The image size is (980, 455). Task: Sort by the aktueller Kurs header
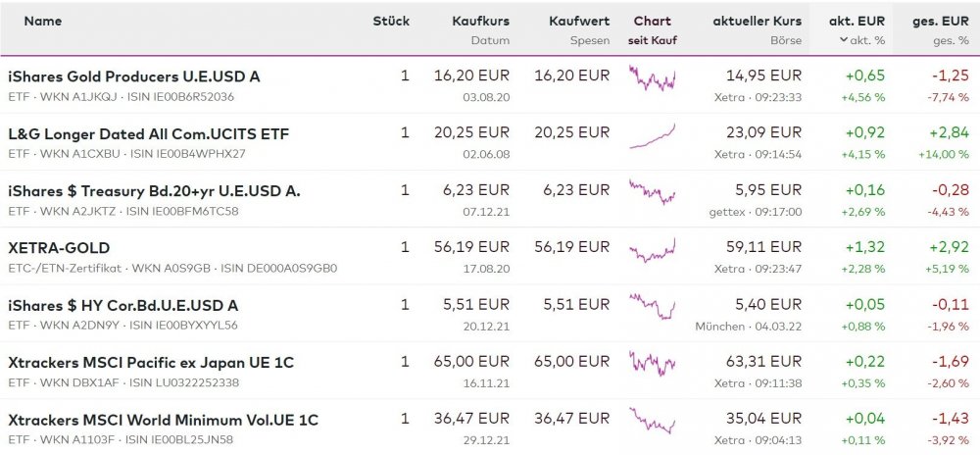[x=757, y=21]
